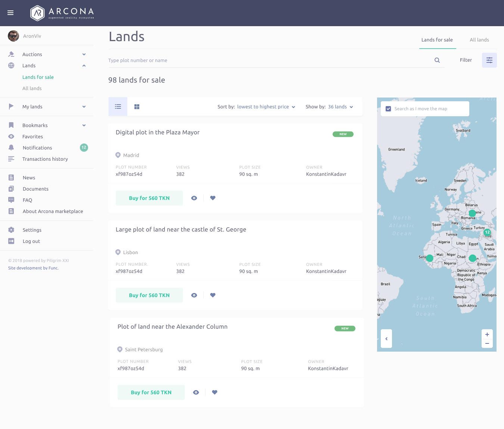The image size is (504, 429).
Task: Click the Arcona logo
Action: pyautogui.click(x=62, y=13)
